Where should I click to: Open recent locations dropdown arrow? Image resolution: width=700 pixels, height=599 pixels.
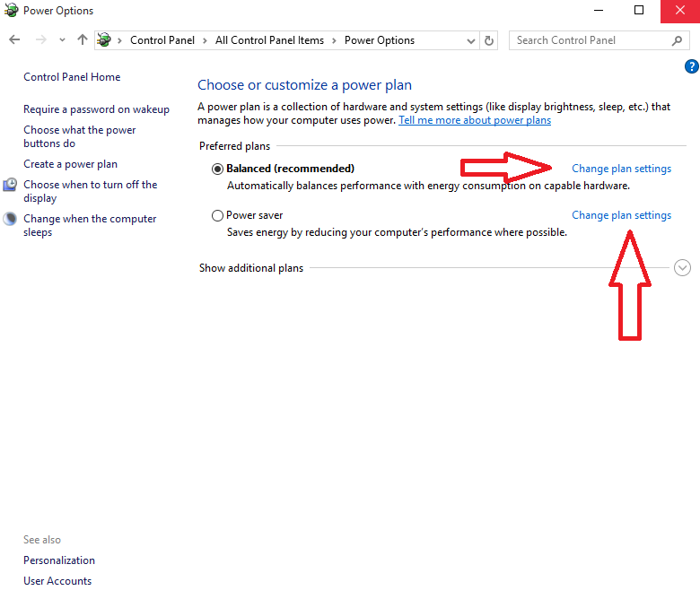[x=62, y=40]
